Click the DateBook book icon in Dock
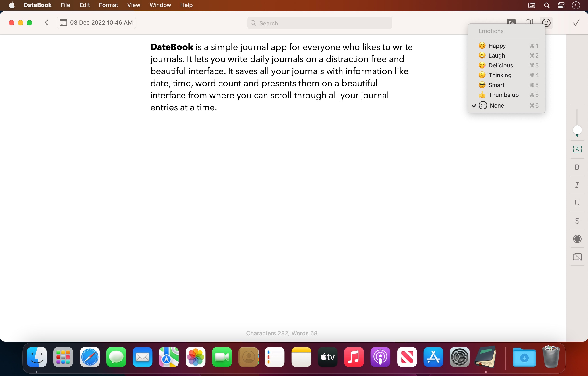 coord(486,357)
